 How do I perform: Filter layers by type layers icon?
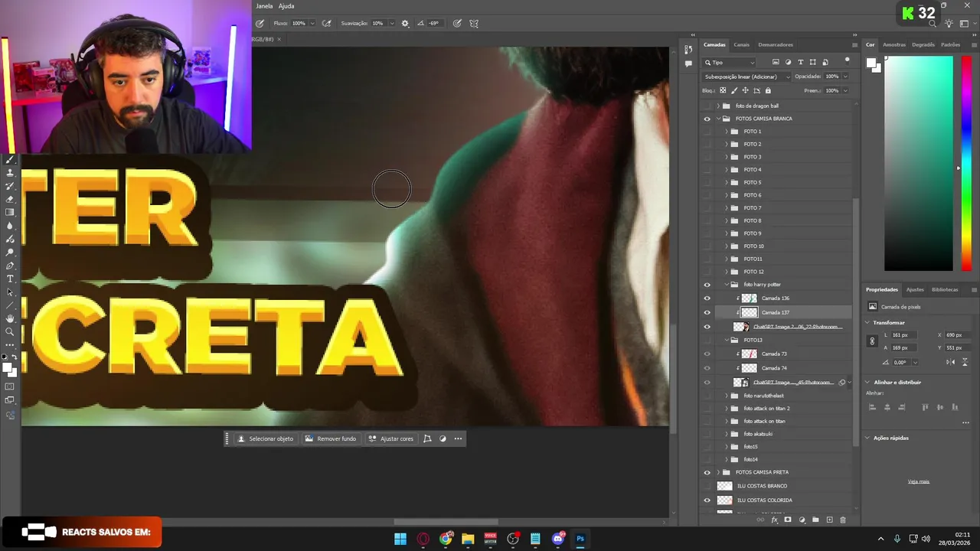click(800, 62)
